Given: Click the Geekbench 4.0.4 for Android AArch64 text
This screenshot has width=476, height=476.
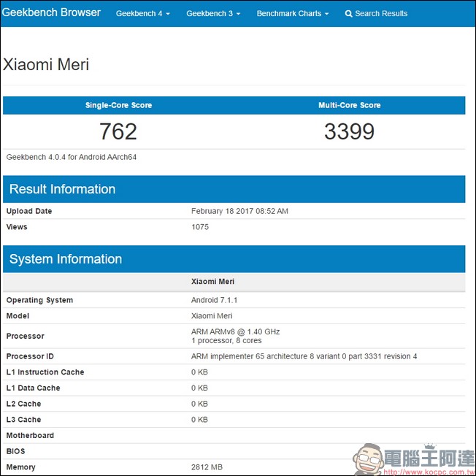Looking at the screenshot, I should (x=72, y=157).
